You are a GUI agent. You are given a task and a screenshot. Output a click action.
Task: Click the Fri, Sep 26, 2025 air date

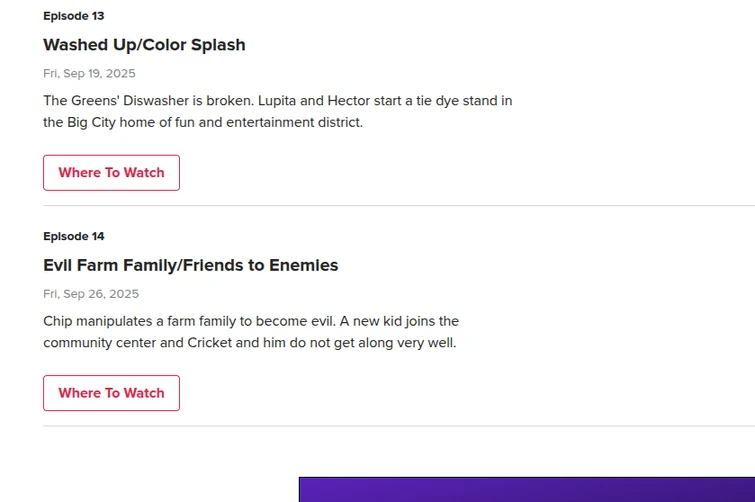(90, 294)
